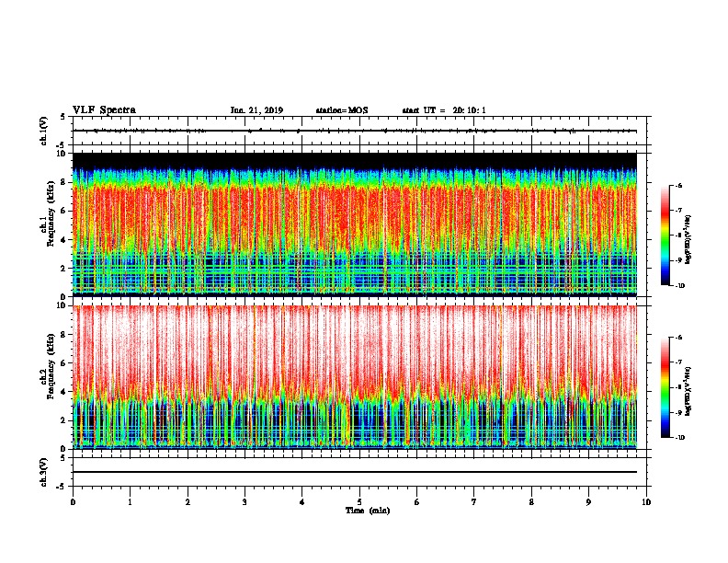Select the "station=MOS" header label
Screen dimensions: 728x563
342,110
